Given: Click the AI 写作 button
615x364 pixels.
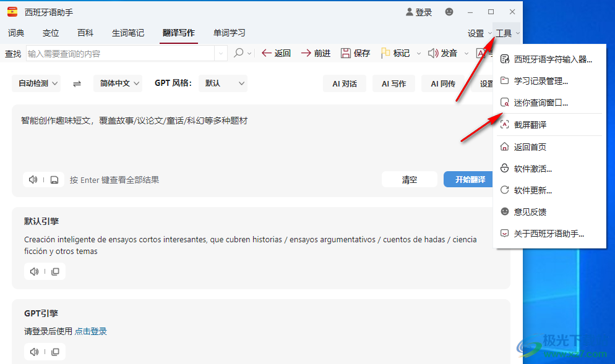Looking at the screenshot, I should (394, 83).
